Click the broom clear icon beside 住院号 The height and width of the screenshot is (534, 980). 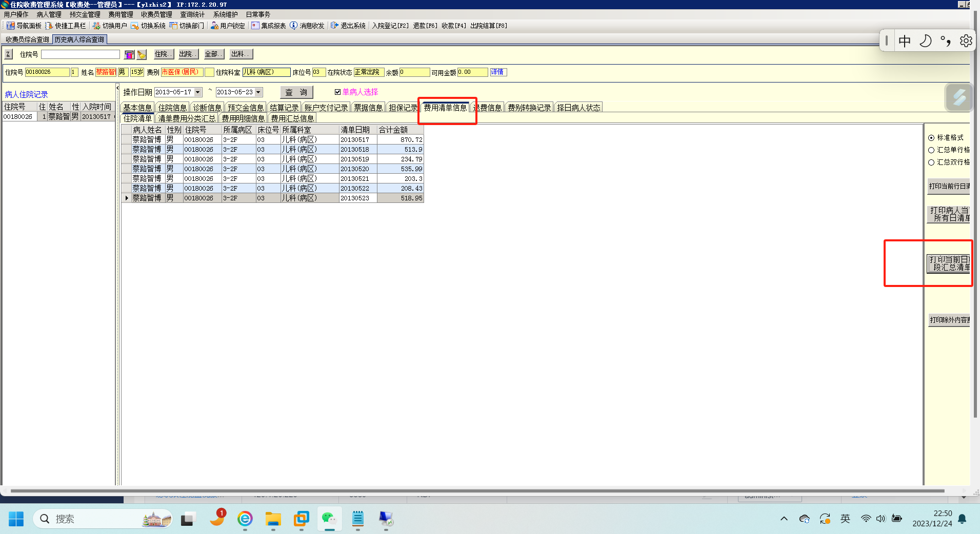[142, 54]
